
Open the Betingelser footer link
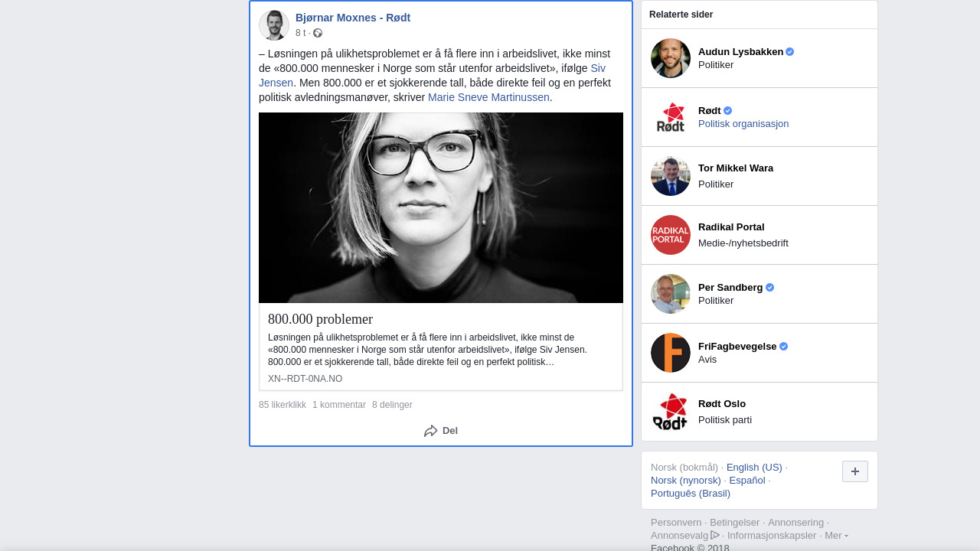tap(734, 523)
